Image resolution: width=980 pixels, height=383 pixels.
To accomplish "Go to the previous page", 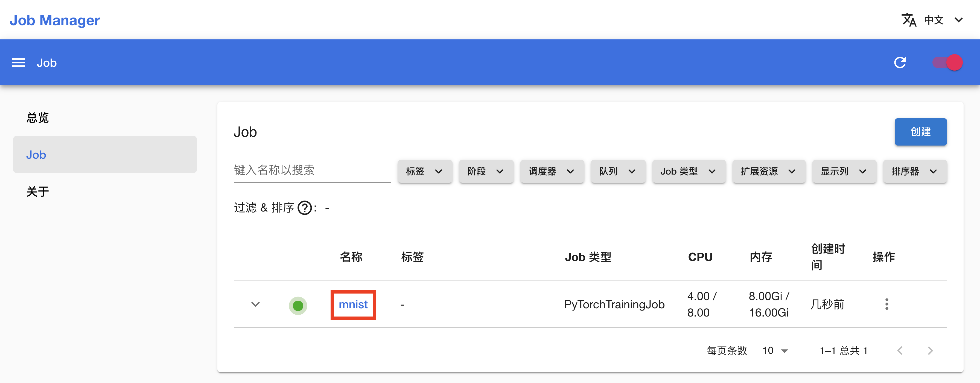I will pyautogui.click(x=900, y=351).
